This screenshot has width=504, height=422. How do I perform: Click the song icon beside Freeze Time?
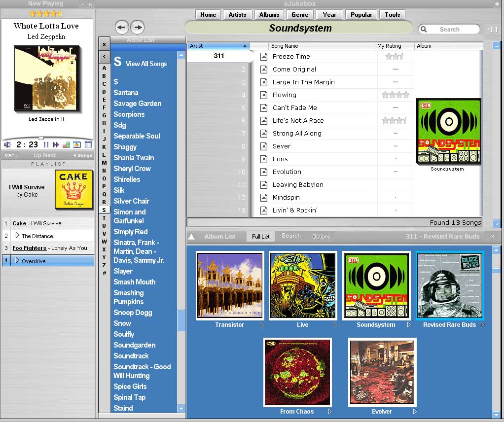[263, 57]
